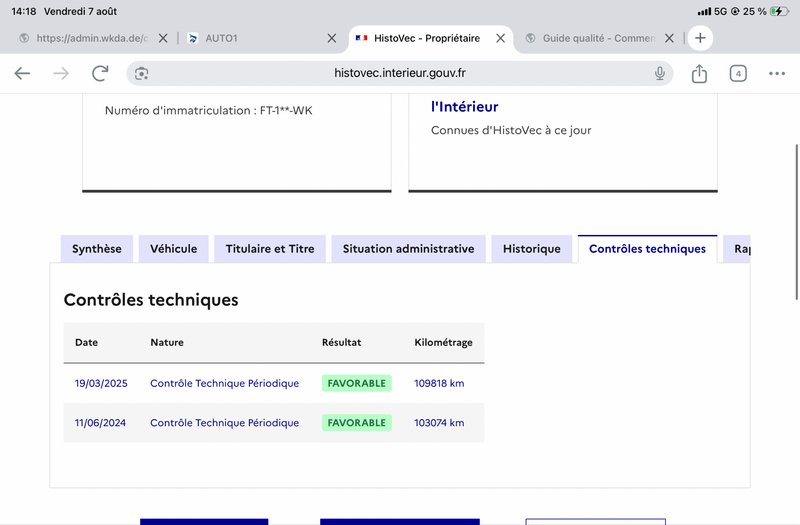Select the Contrôles techniques tab
This screenshot has width=800, height=525.
(x=647, y=249)
